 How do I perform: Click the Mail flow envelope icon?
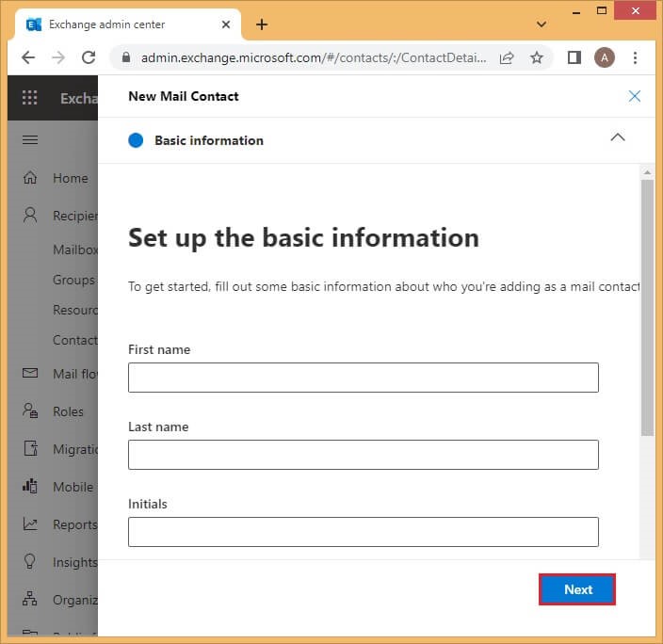[29, 373]
